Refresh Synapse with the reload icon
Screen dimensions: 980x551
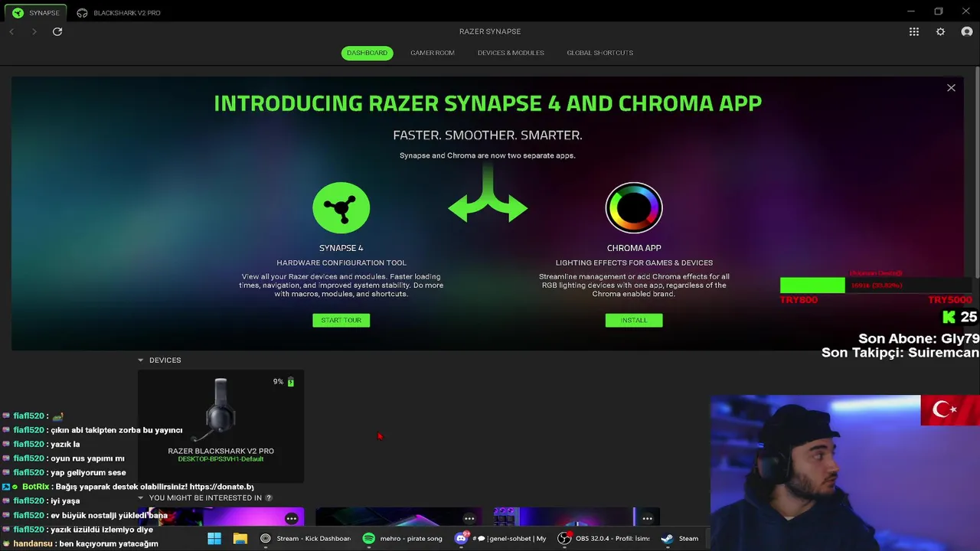coord(57,31)
